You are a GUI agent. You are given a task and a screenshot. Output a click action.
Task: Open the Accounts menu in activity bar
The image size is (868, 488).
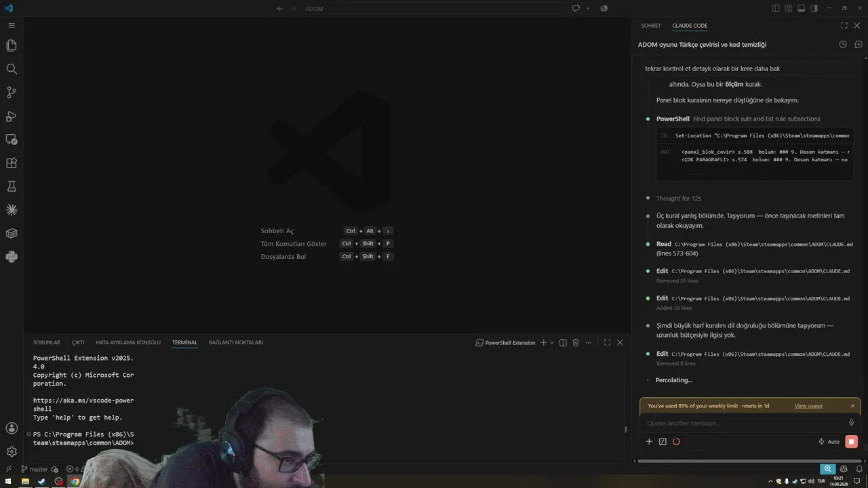(12, 428)
